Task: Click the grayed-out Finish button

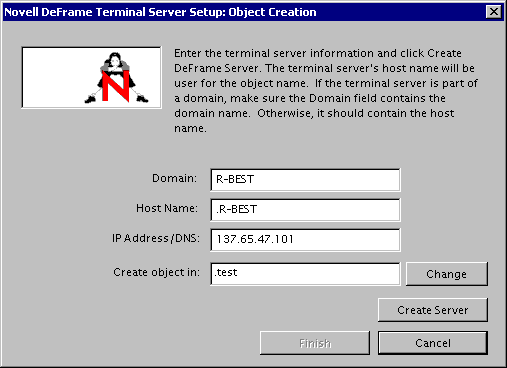Action: 315,343
